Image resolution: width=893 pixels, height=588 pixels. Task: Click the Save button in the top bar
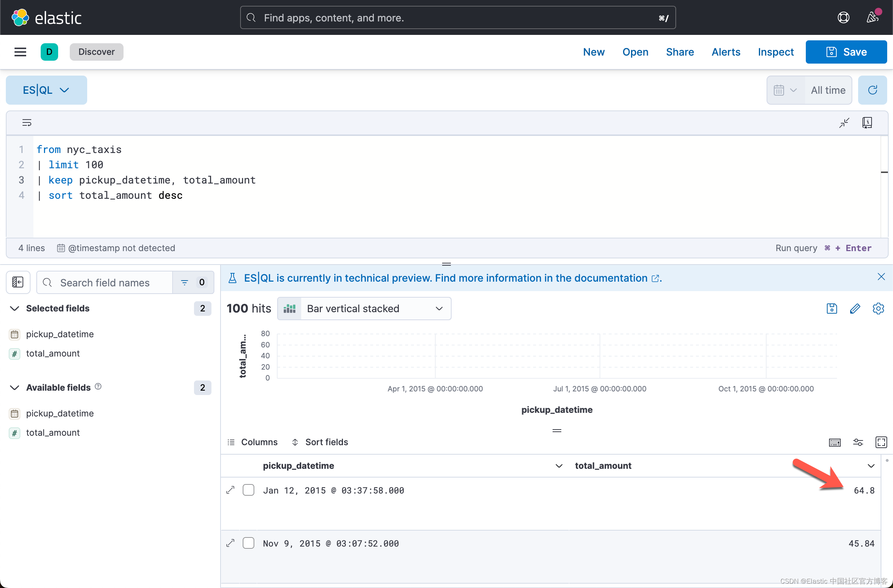pyautogui.click(x=846, y=52)
